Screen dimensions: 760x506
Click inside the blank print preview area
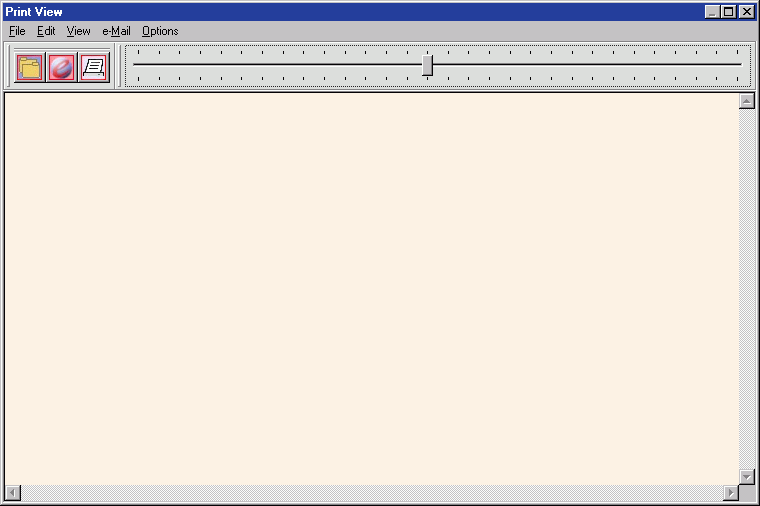(x=370, y=290)
